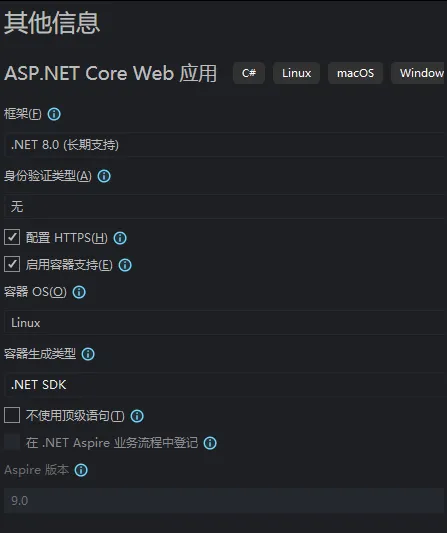Uncheck the 启用容器支持(E) checkbox

pyautogui.click(x=12, y=264)
